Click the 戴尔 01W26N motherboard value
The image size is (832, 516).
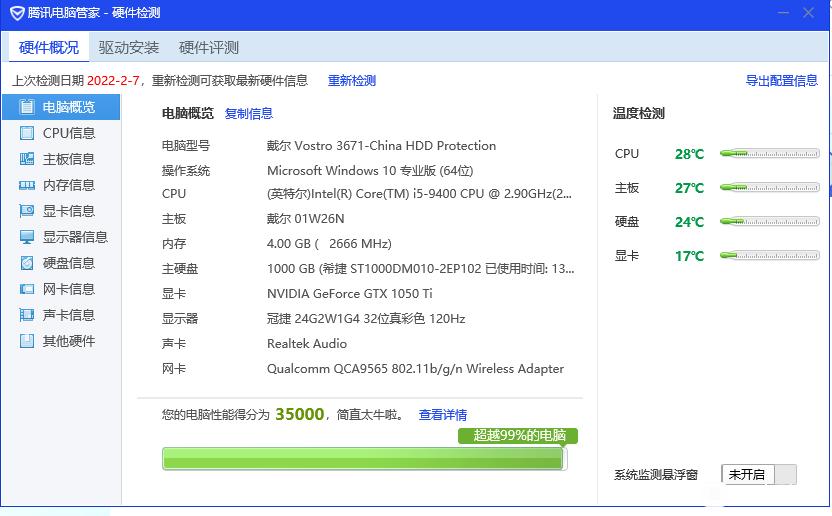pyautogui.click(x=306, y=219)
